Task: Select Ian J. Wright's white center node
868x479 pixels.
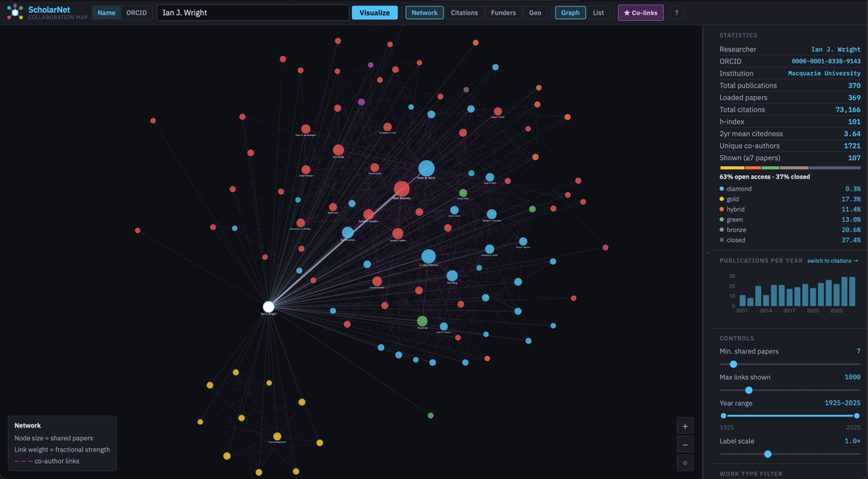Action: (268, 306)
